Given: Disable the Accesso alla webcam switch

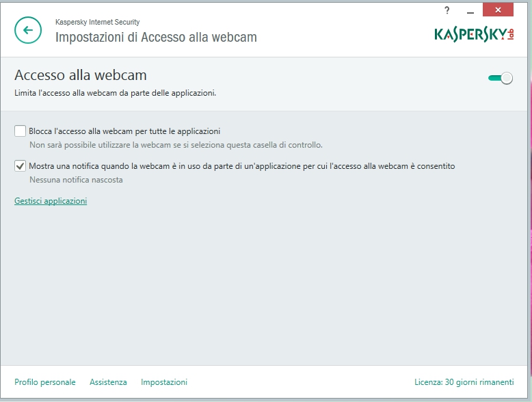Looking at the screenshot, I should tap(501, 79).
